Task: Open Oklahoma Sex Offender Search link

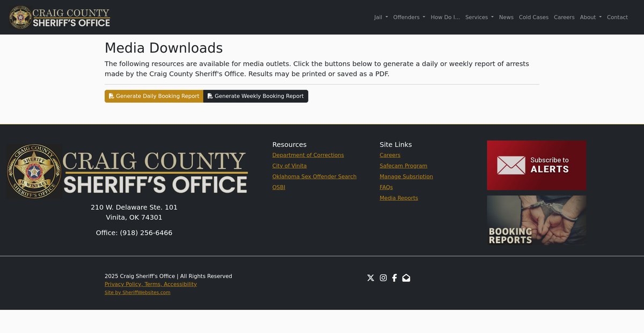Action: pyautogui.click(x=314, y=177)
